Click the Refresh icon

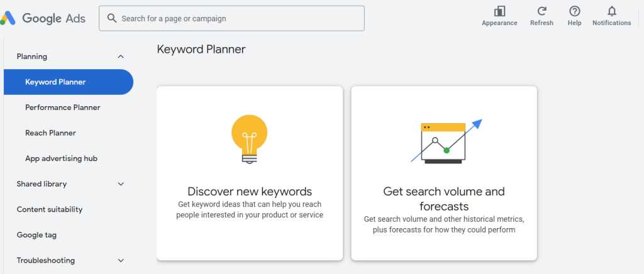(541, 11)
